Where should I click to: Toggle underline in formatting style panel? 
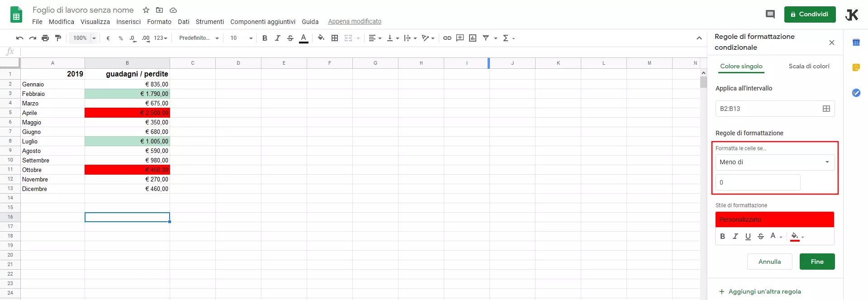(x=748, y=236)
